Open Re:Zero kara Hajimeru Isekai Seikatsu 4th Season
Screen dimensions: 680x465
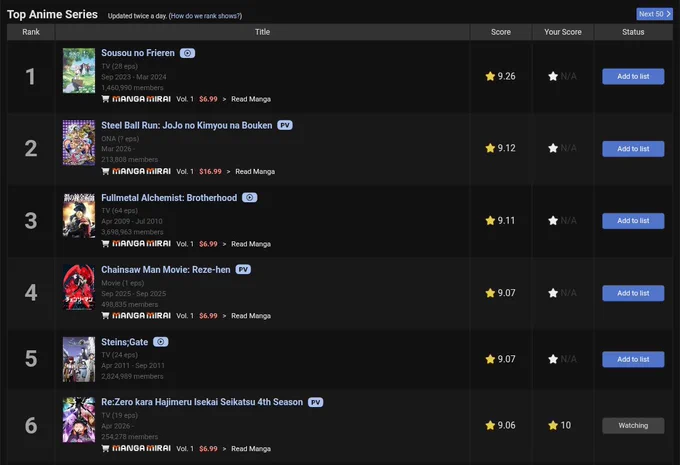tap(202, 402)
